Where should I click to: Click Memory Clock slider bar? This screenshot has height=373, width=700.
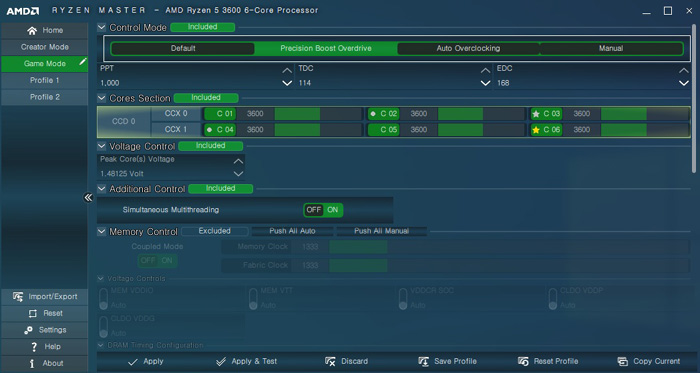click(509, 247)
